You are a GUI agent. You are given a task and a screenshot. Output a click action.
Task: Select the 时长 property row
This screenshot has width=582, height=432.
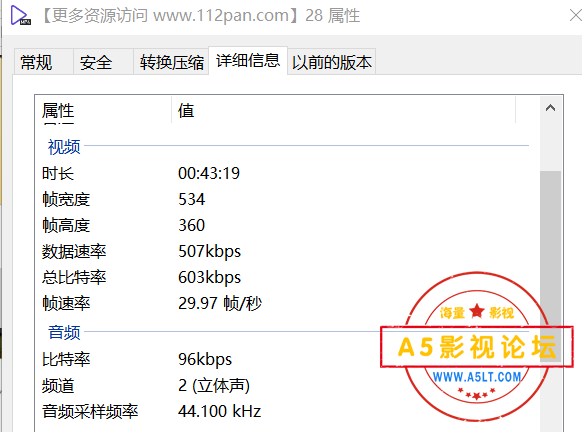(285, 173)
